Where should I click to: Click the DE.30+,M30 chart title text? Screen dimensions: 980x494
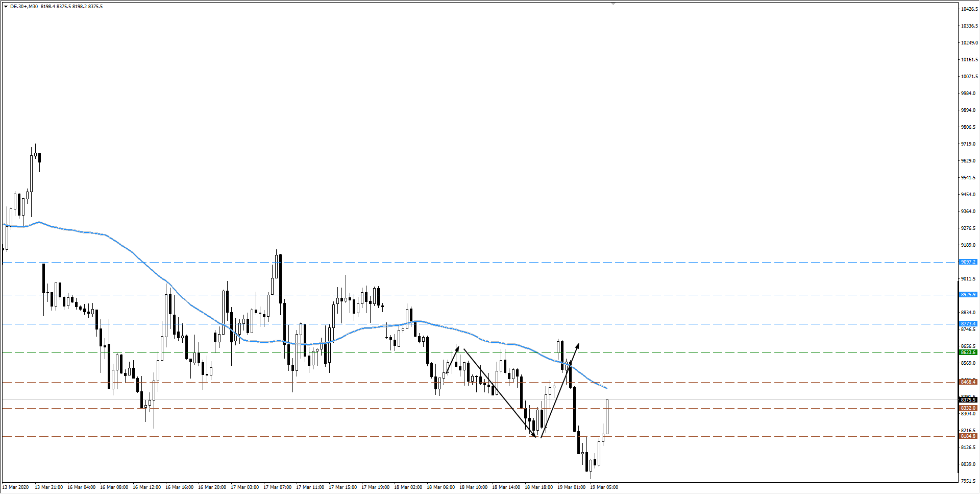(23, 7)
